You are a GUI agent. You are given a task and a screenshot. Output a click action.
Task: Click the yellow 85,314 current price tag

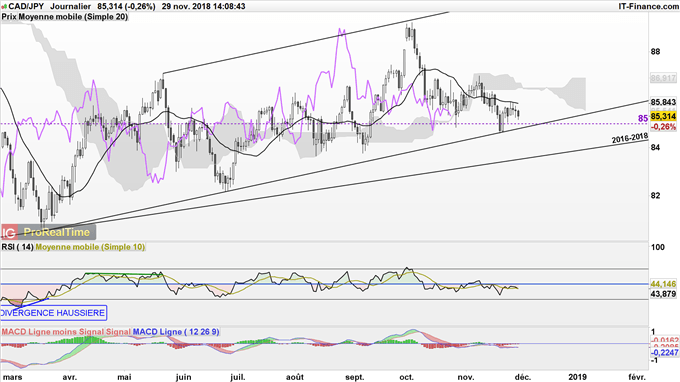pos(664,116)
